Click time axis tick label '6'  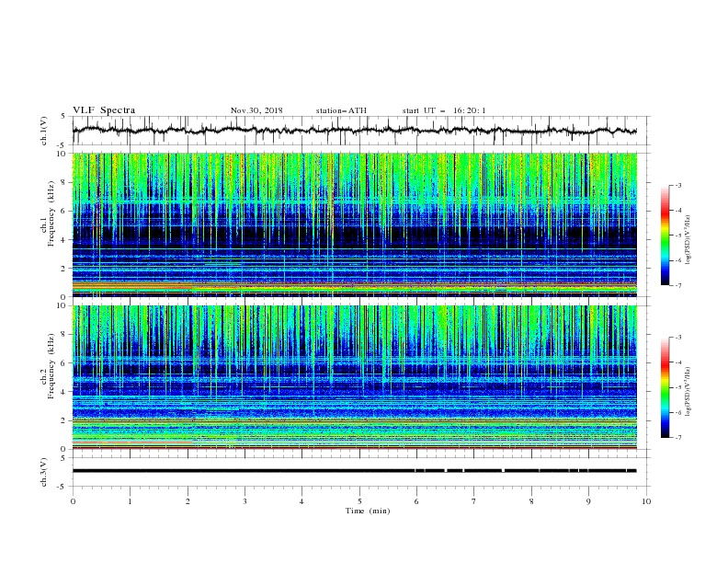416,501
